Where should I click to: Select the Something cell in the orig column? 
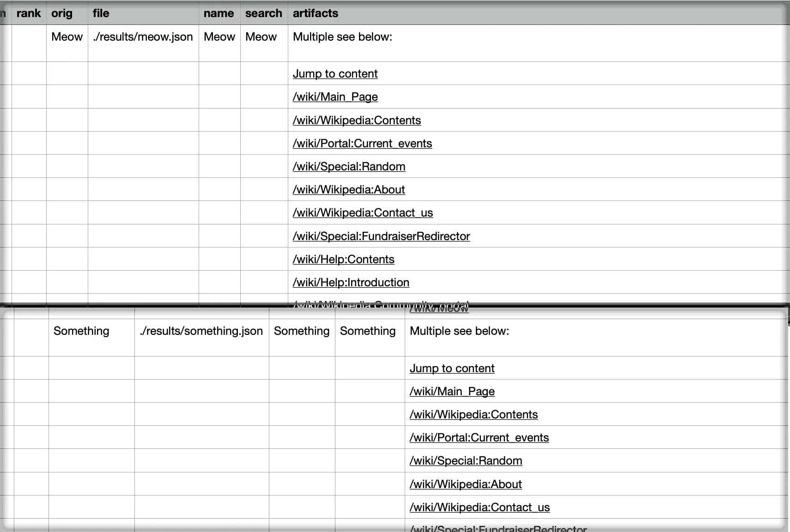81,331
